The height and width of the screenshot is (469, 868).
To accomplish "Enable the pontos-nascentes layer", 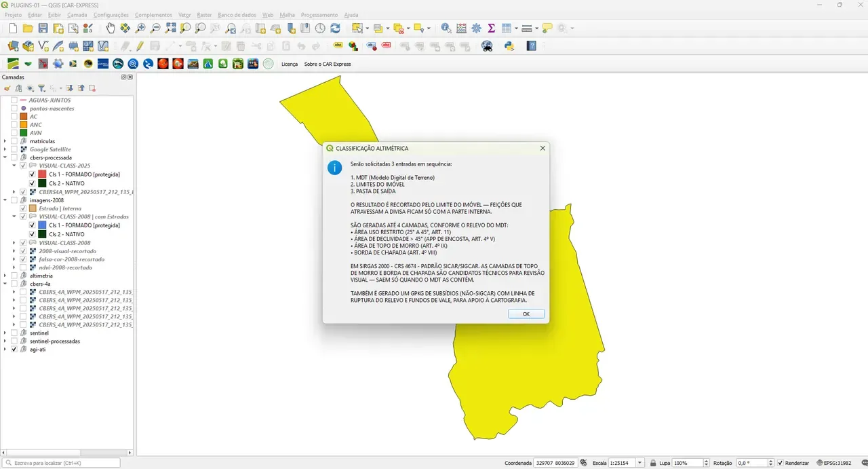I will [14, 108].
